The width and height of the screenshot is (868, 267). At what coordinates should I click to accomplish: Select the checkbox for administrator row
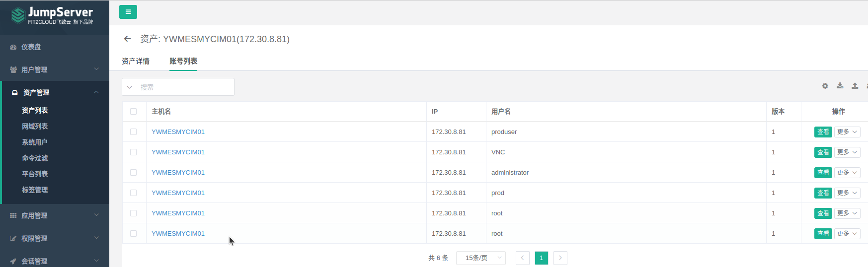pos(133,173)
